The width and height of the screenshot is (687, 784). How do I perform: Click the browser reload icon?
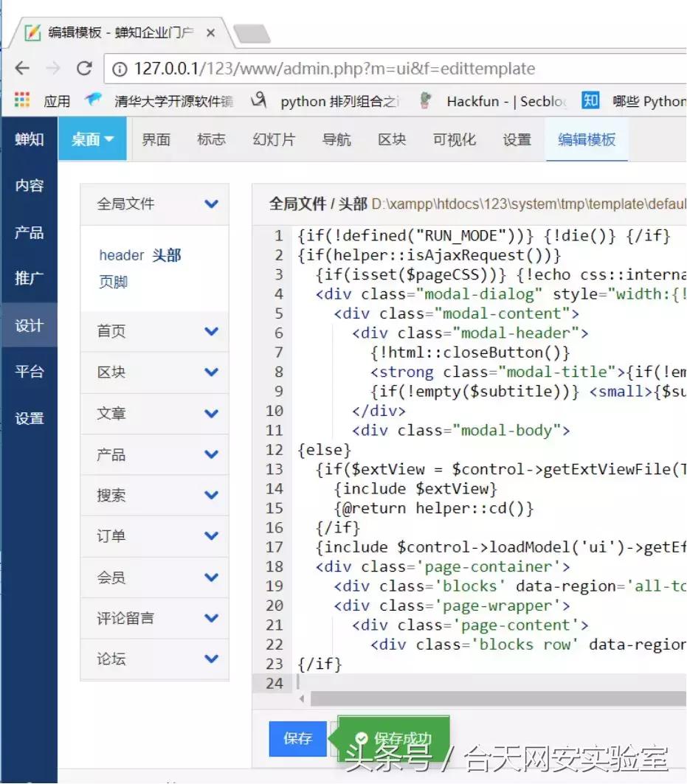(x=85, y=68)
